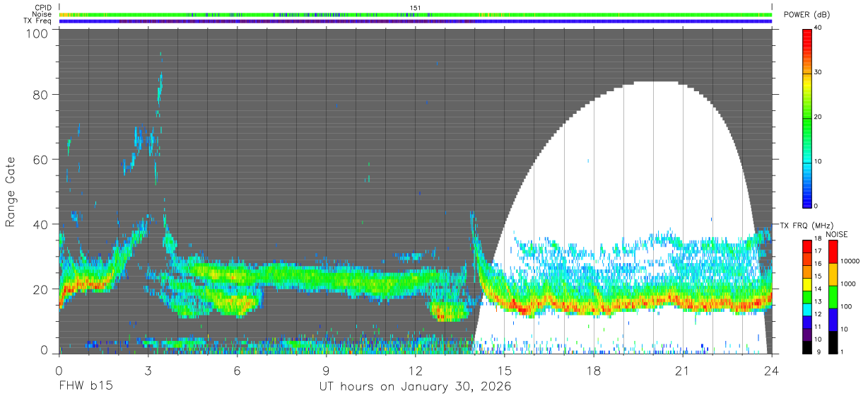
Task: Click the 80 tick on the Range Gate axis
Action: coord(40,94)
